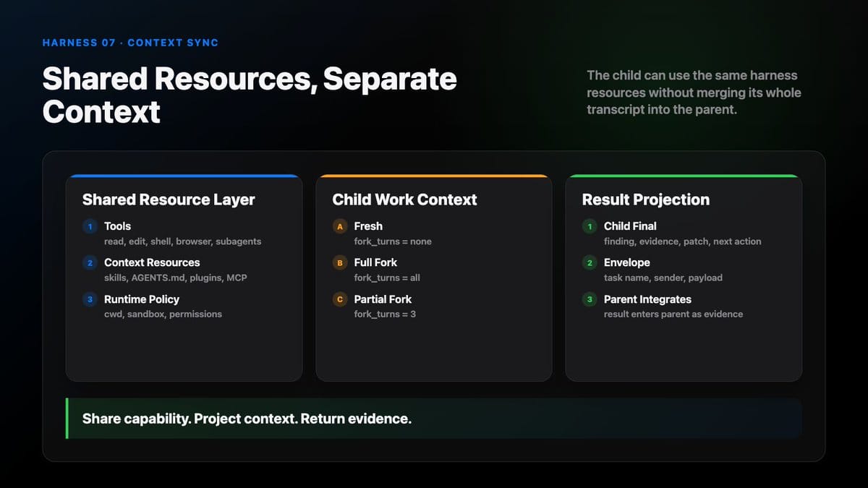The width and height of the screenshot is (868, 488).
Task: Click the number 2 badge beside Context Resources
Action: 90,262
